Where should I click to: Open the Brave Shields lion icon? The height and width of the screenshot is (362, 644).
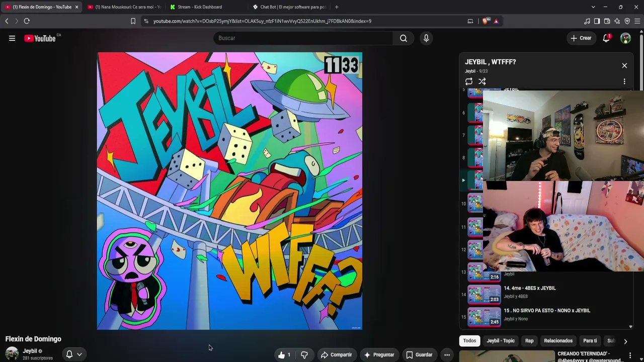(x=485, y=21)
